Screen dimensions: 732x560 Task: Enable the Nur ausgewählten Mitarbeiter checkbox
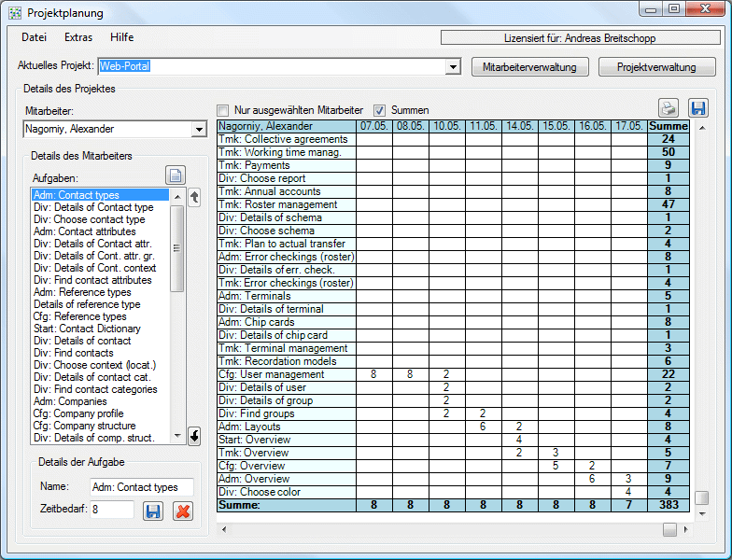tap(223, 110)
